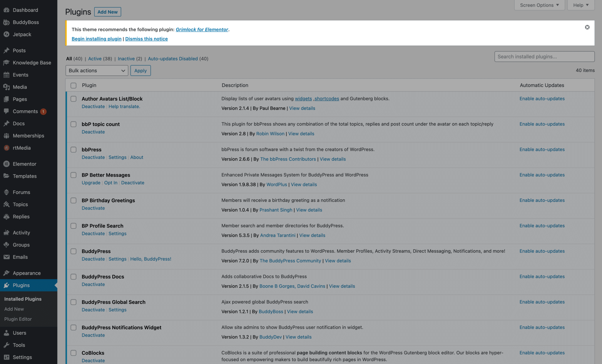Click the Activity icon
The image size is (602, 364).
(x=6, y=233)
